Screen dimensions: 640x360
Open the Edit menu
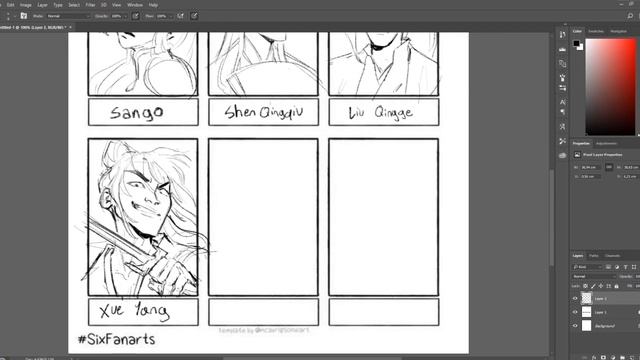11,5
